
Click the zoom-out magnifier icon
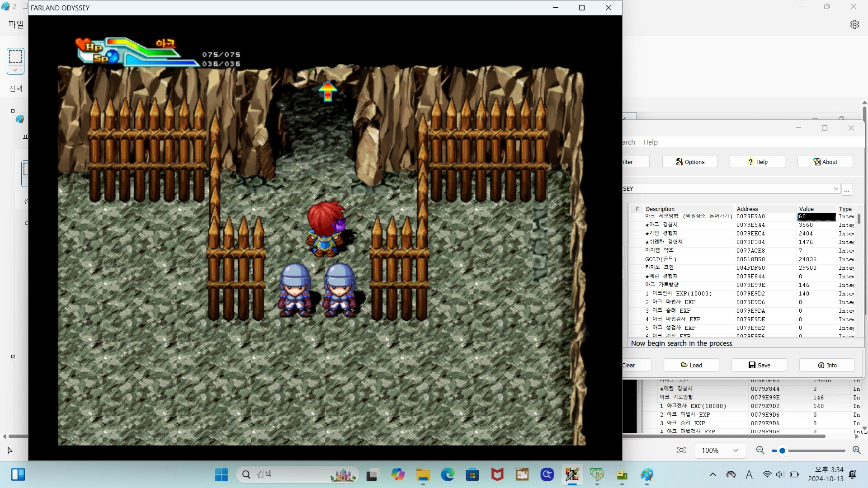[760, 450]
